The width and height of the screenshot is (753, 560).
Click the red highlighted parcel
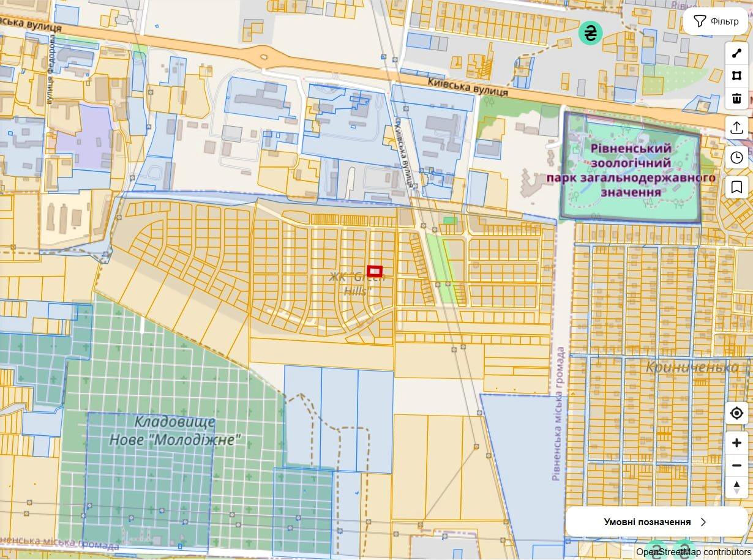pos(375,271)
